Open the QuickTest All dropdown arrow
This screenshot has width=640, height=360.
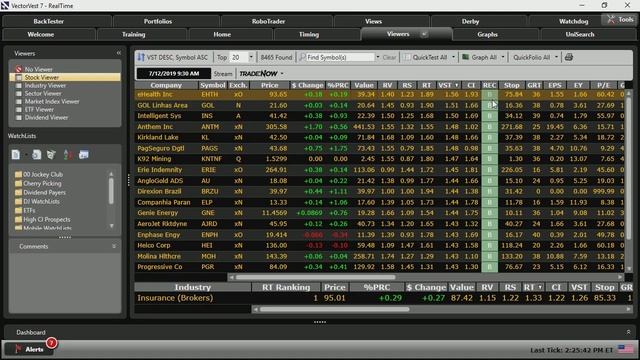click(453, 57)
